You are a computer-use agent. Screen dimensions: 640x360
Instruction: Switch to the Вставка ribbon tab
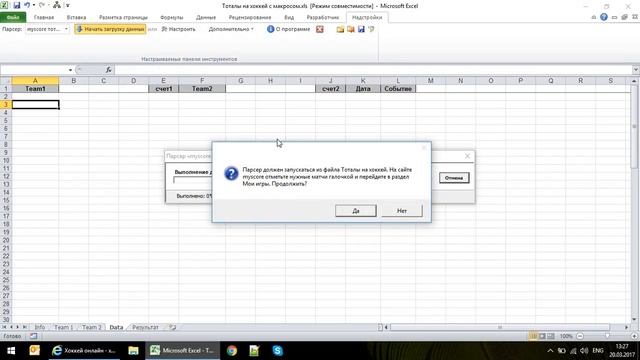click(x=76, y=18)
